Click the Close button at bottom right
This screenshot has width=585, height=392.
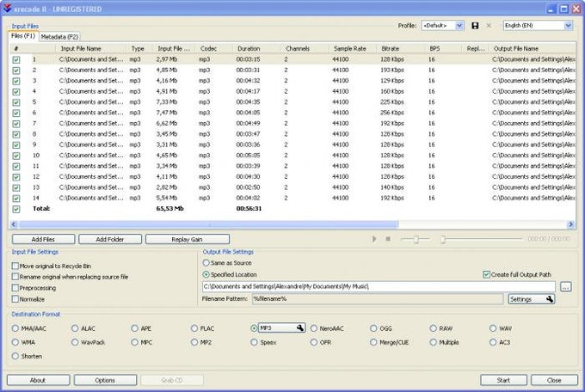coord(554,381)
